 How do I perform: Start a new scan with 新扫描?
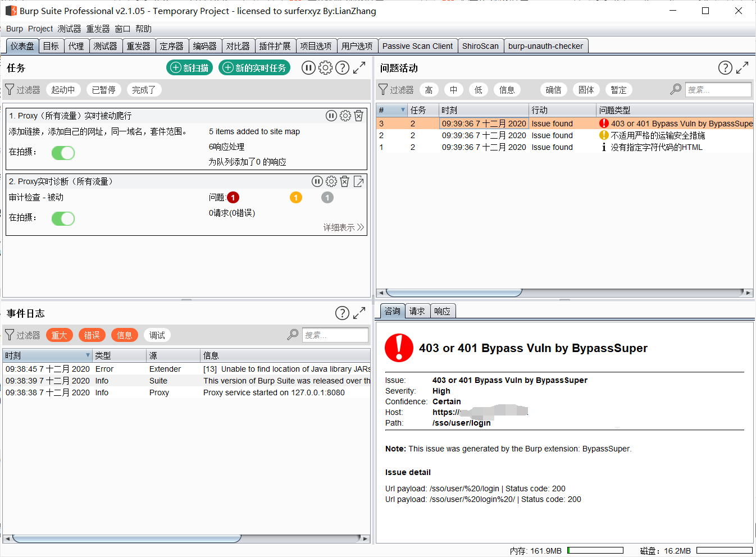tap(189, 67)
